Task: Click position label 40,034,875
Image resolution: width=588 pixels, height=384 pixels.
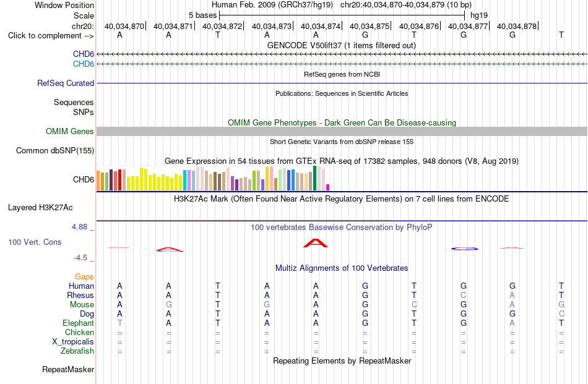Action: [370, 26]
